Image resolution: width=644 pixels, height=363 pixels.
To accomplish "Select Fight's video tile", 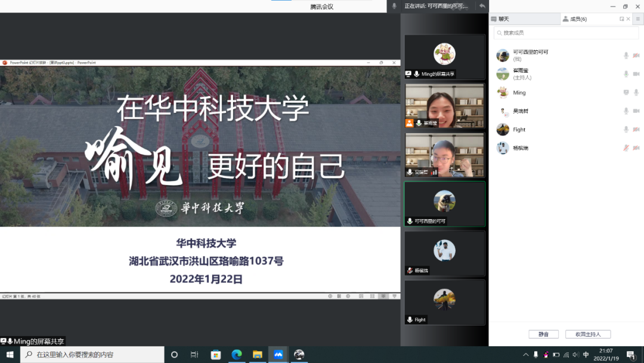I will 444,302.
